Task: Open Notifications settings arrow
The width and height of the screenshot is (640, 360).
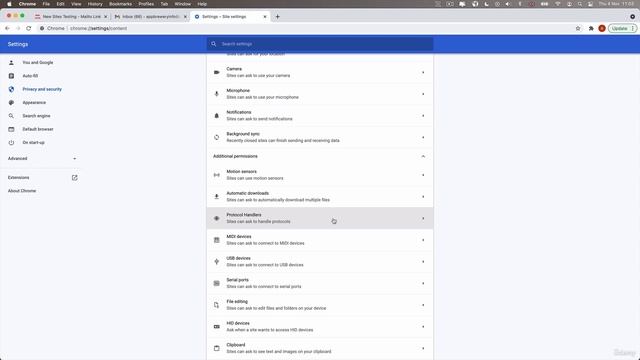Action: click(x=423, y=116)
